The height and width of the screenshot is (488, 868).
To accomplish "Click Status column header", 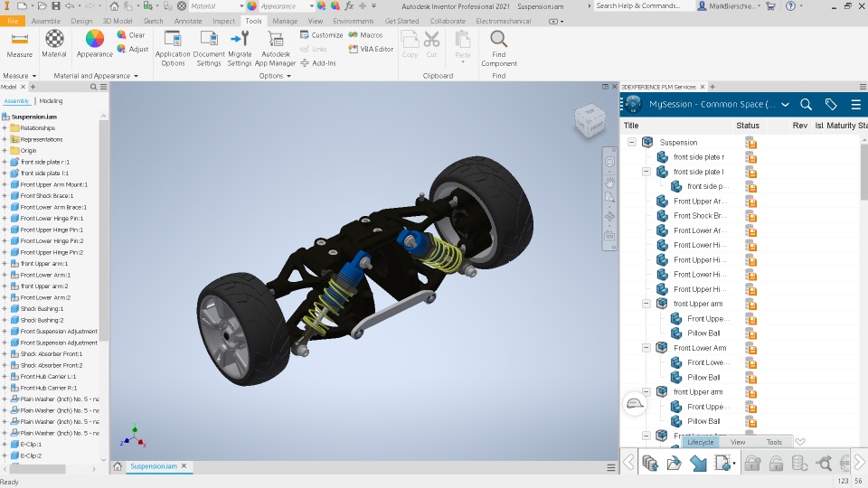I will coord(748,126).
